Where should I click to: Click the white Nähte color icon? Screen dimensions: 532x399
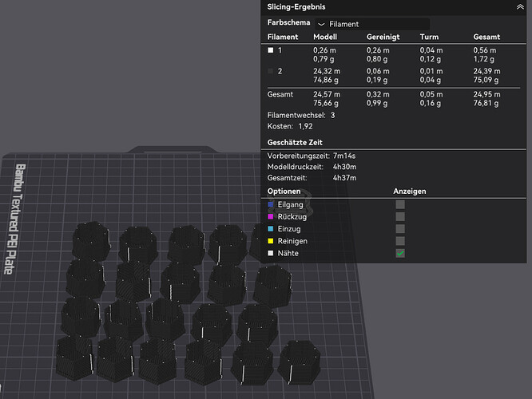pos(270,253)
